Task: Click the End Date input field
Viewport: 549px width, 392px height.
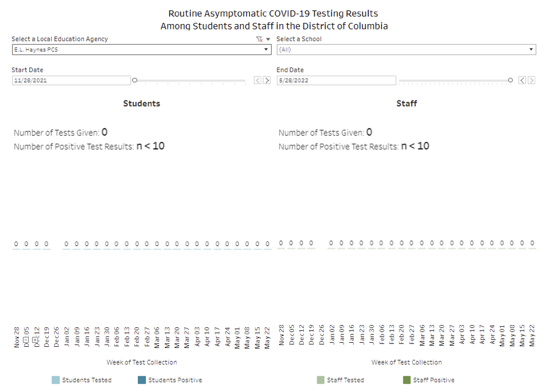Action: pos(335,80)
